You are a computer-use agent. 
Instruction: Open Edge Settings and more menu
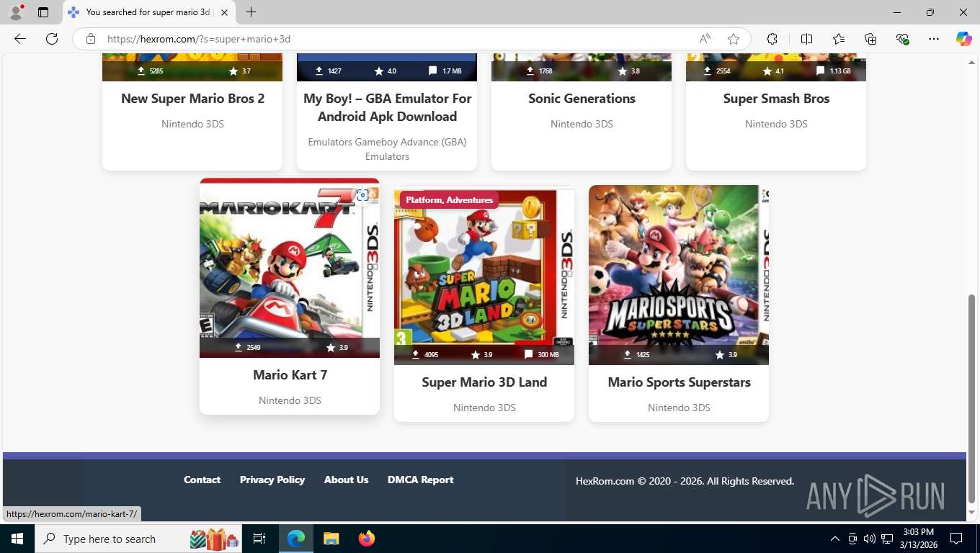934,39
